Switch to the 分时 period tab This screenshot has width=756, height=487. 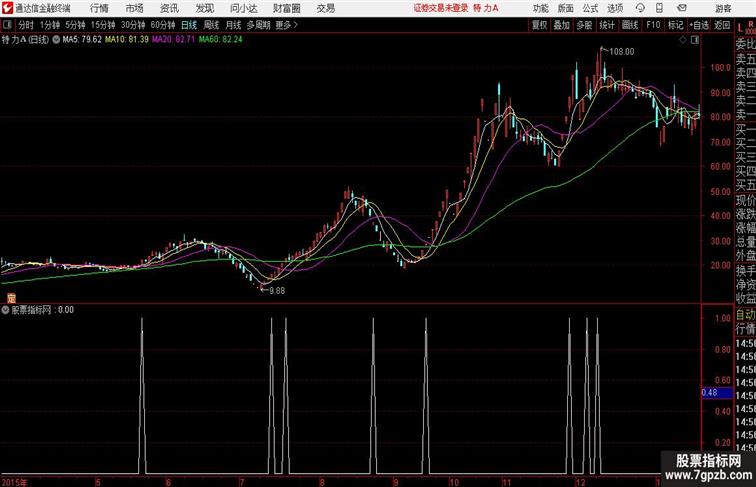pyautogui.click(x=26, y=25)
